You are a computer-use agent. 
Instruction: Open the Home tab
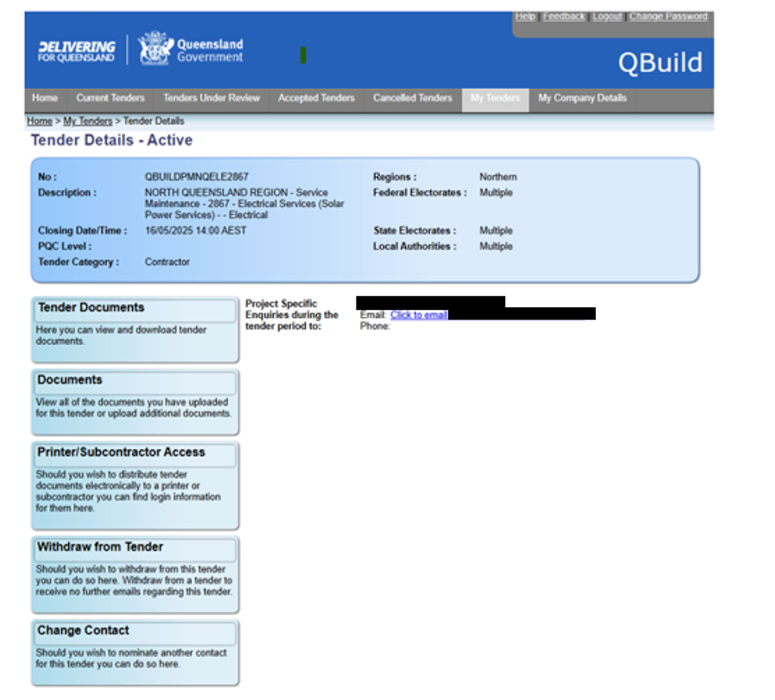click(45, 98)
